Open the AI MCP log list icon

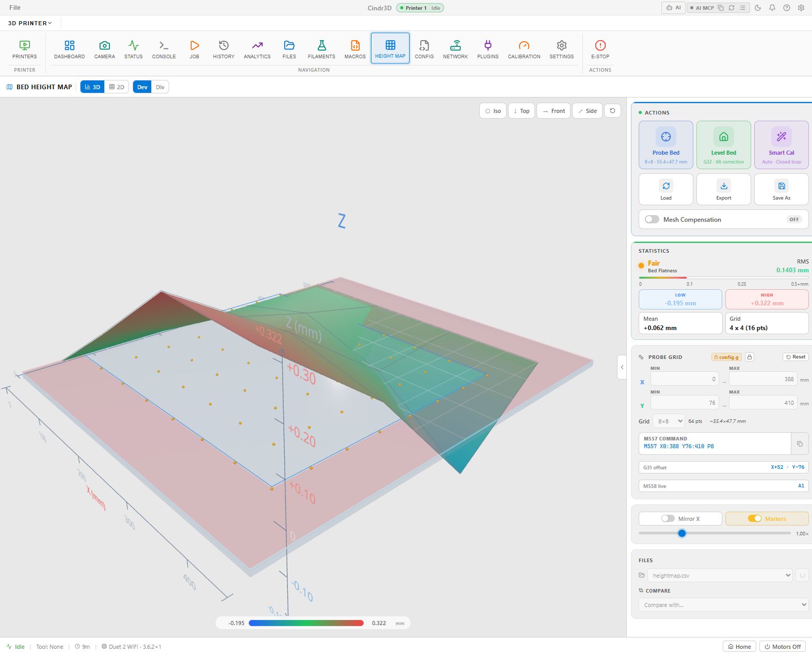click(x=742, y=8)
